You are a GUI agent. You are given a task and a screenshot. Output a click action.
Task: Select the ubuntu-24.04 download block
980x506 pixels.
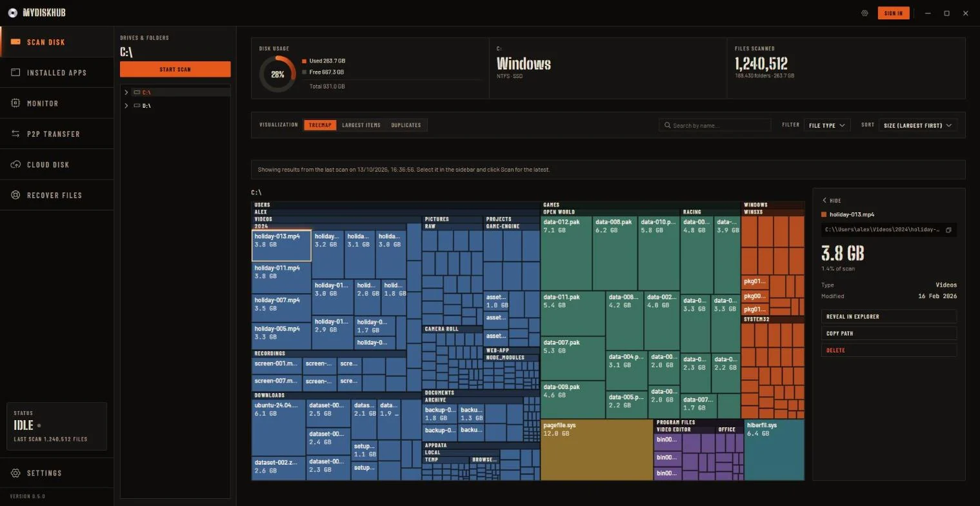(x=279, y=427)
